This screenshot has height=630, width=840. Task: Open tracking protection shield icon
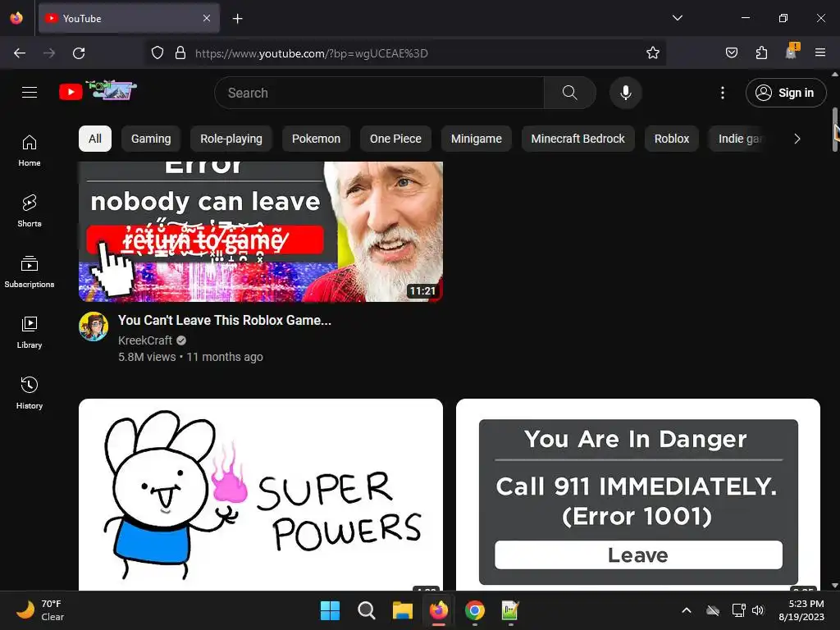pos(157,53)
